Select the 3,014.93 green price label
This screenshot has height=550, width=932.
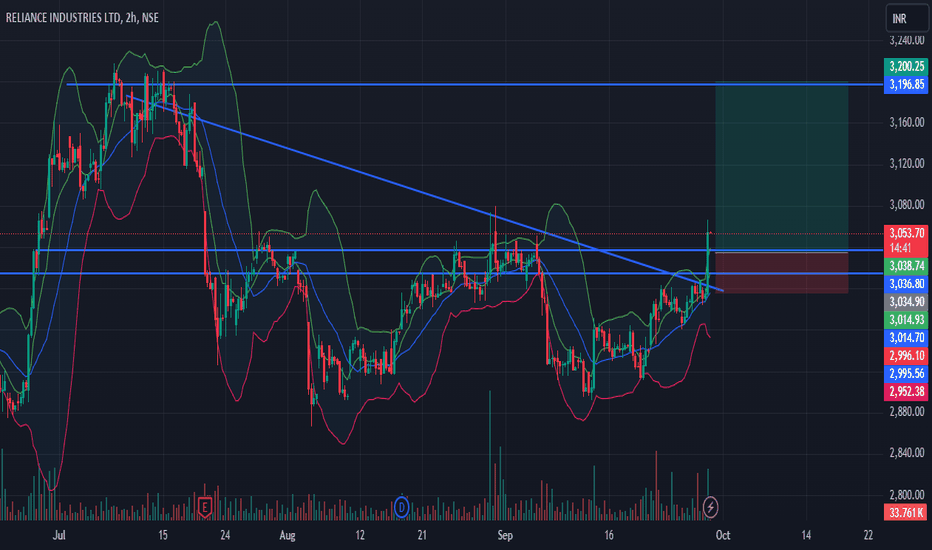click(906, 320)
